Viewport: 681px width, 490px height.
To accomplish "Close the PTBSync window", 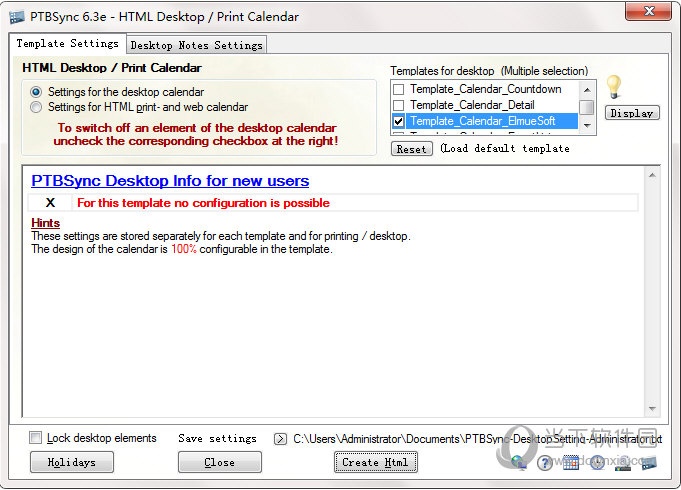I will pos(648,10).
